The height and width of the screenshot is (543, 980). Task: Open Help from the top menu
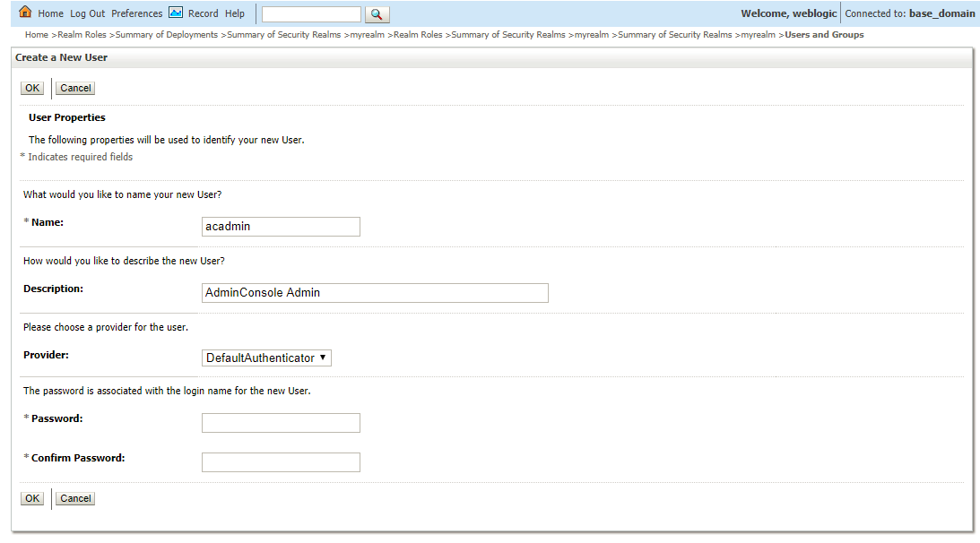click(234, 13)
